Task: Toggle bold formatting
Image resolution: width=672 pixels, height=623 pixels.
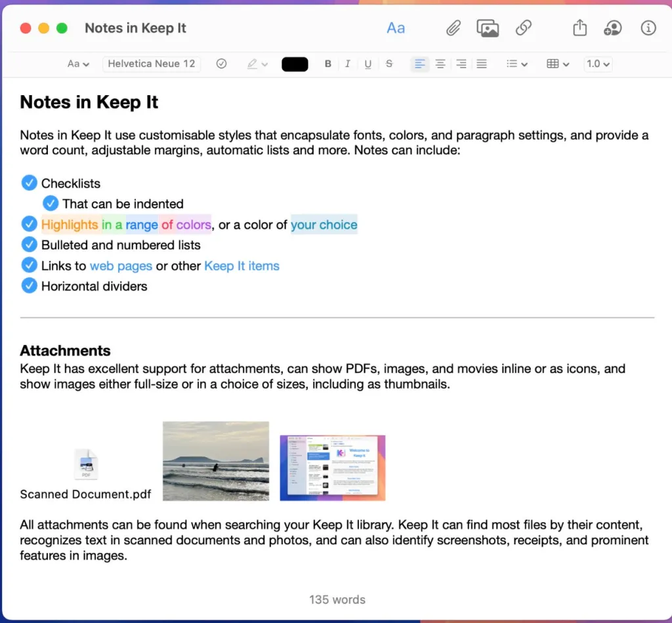Action: pos(328,64)
